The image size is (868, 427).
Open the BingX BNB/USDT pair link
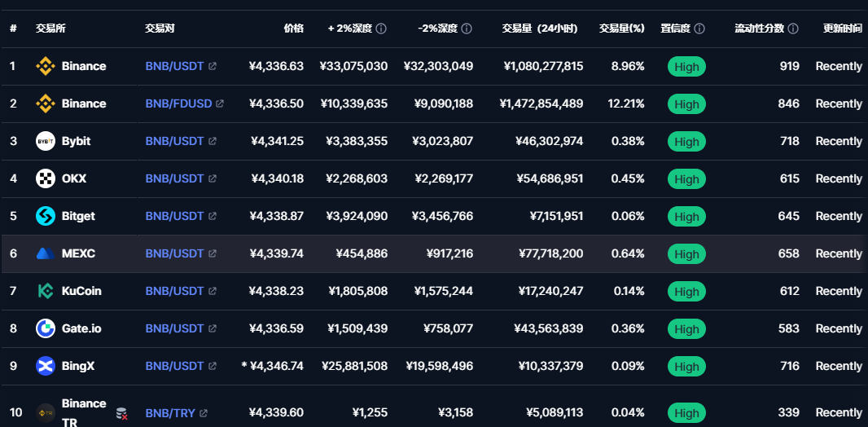click(x=174, y=366)
